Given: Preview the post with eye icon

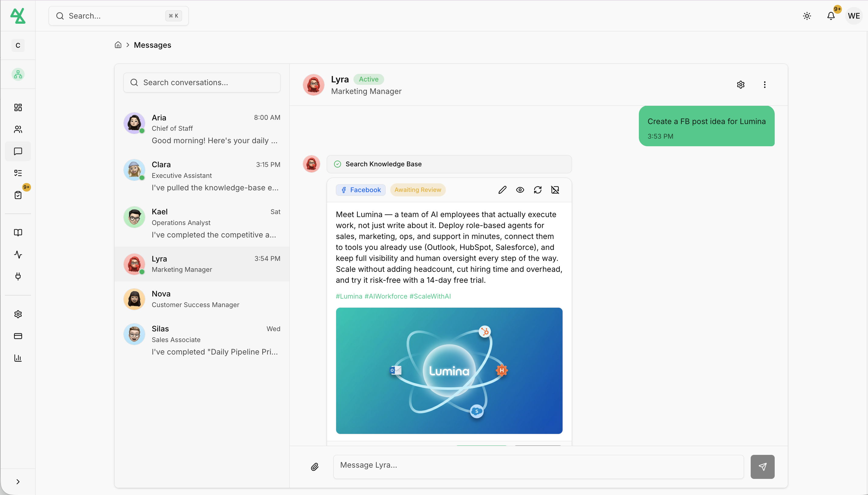Looking at the screenshot, I should click(x=520, y=190).
